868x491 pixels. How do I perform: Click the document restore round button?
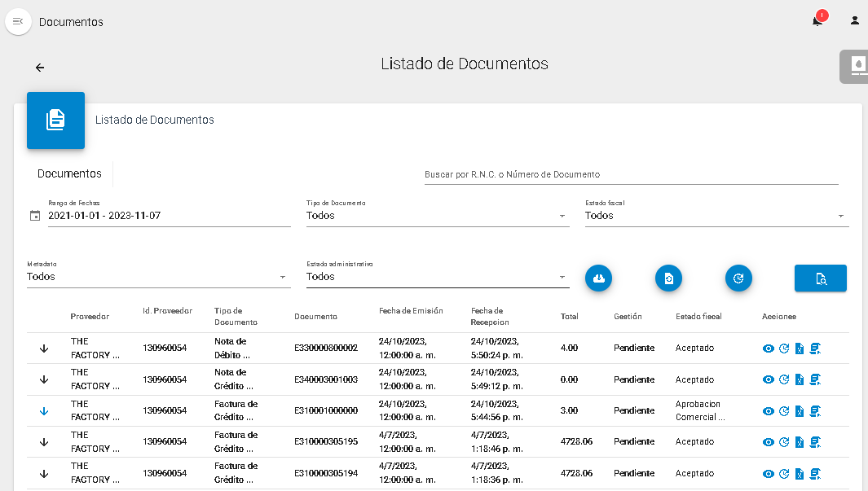tap(668, 278)
